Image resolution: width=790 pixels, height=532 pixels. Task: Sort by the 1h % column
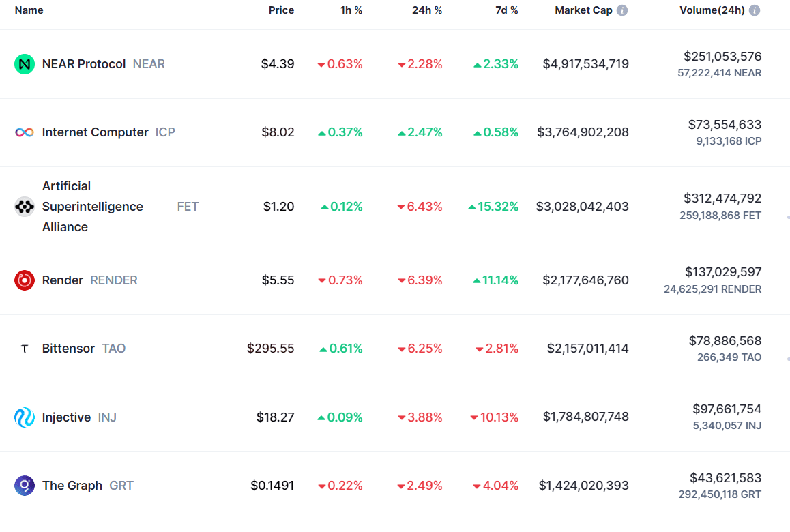[351, 10]
